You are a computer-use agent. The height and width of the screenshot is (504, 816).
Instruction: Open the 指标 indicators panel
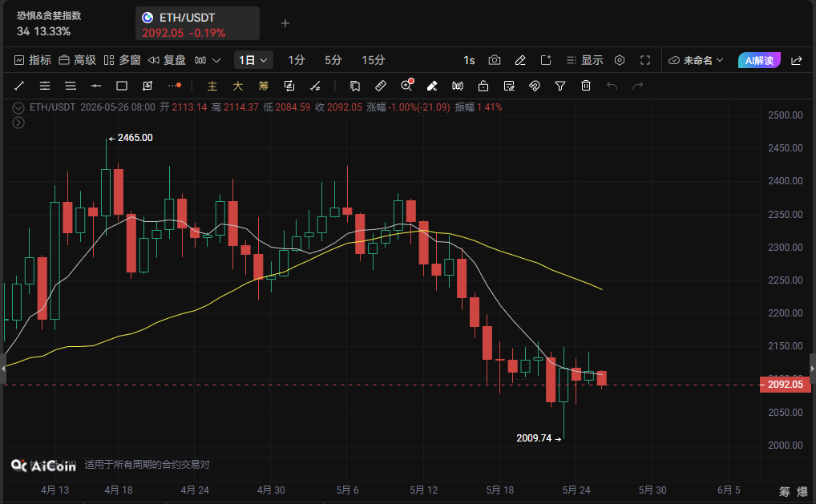click(32, 60)
